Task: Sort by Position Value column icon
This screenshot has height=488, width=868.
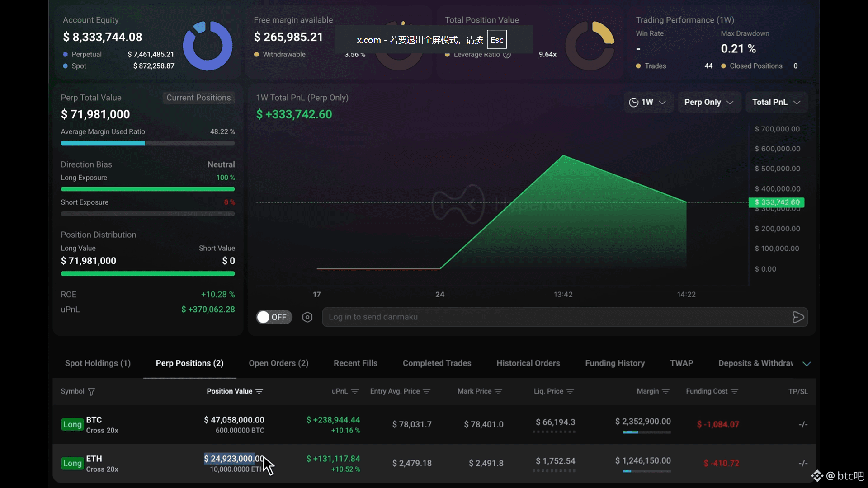Action: tap(259, 392)
